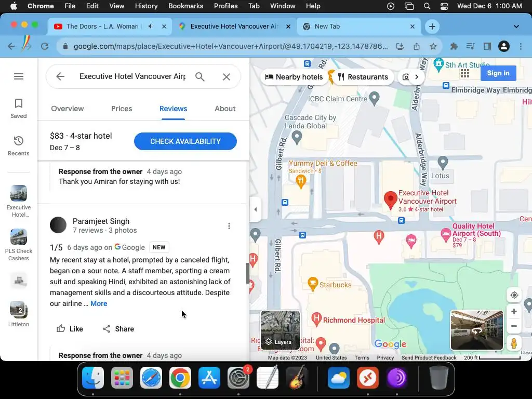The image size is (532, 399).
Task: Click the address bar URL
Action: pyautogui.click(x=231, y=46)
